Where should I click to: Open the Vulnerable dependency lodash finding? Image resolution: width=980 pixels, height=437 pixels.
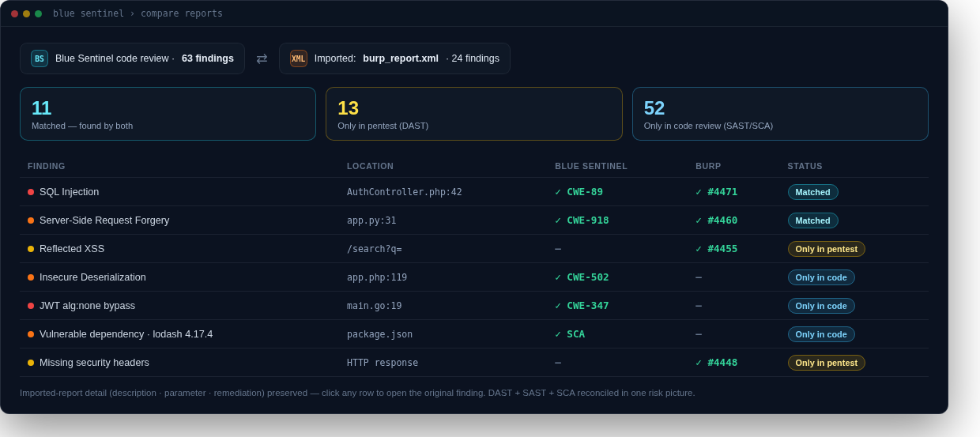(x=474, y=334)
